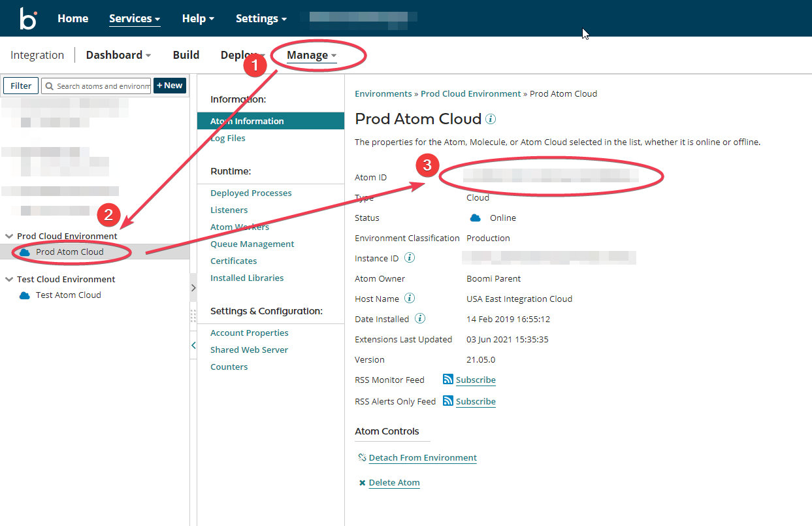812x526 pixels.
Task: Click RSS icon for Alerts Only Feed
Action: (448, 401)
